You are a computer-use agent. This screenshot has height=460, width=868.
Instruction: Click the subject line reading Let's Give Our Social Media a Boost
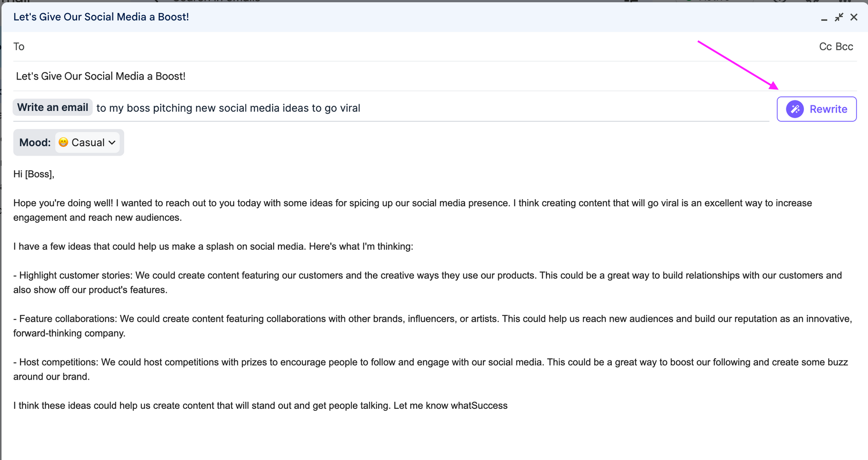click(101, 76)
